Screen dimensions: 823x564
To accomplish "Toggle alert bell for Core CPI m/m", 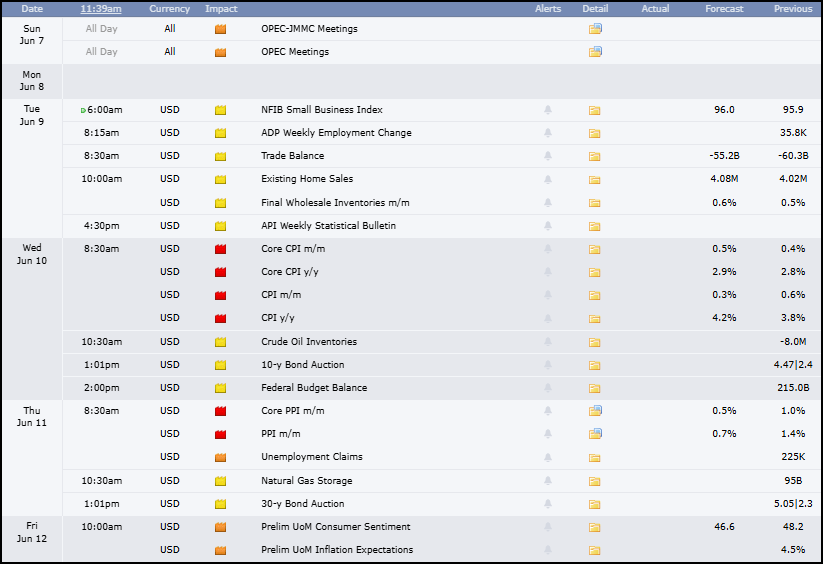I will [548, 249].
